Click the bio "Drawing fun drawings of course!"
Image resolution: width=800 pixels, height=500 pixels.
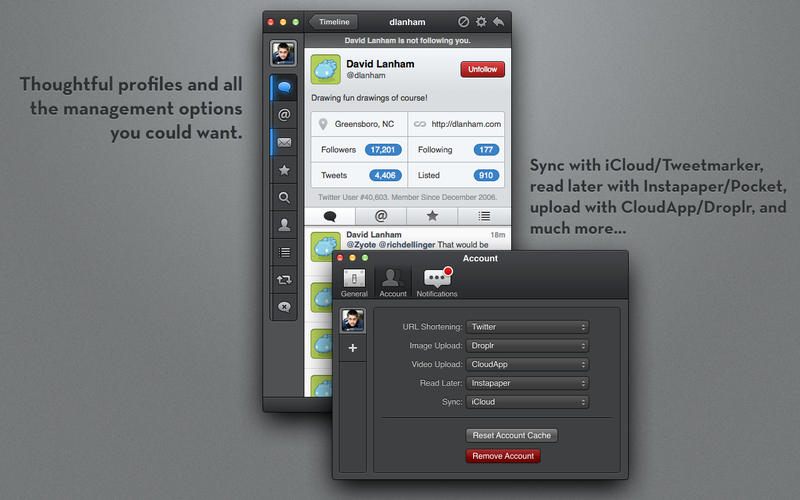(369, 98)
